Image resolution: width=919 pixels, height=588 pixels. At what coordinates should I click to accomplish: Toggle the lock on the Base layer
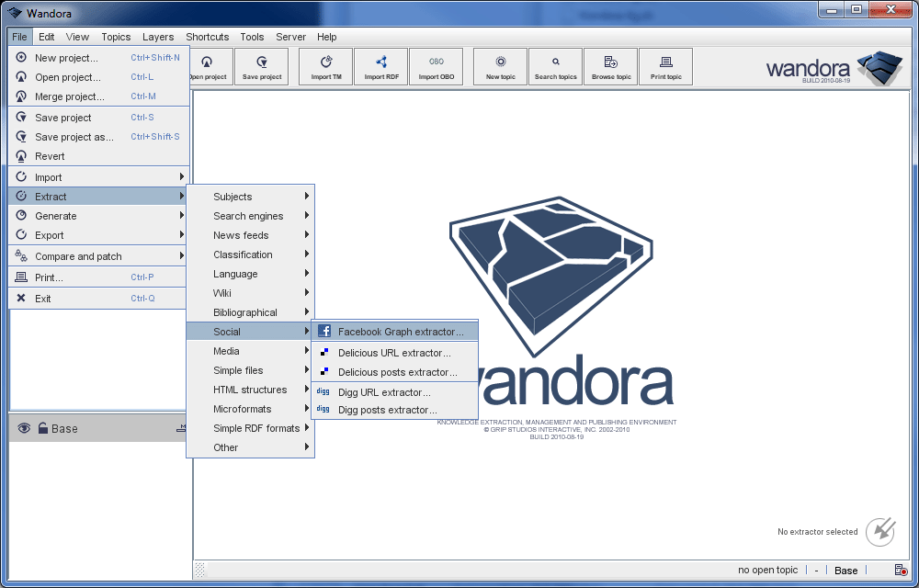41,428
